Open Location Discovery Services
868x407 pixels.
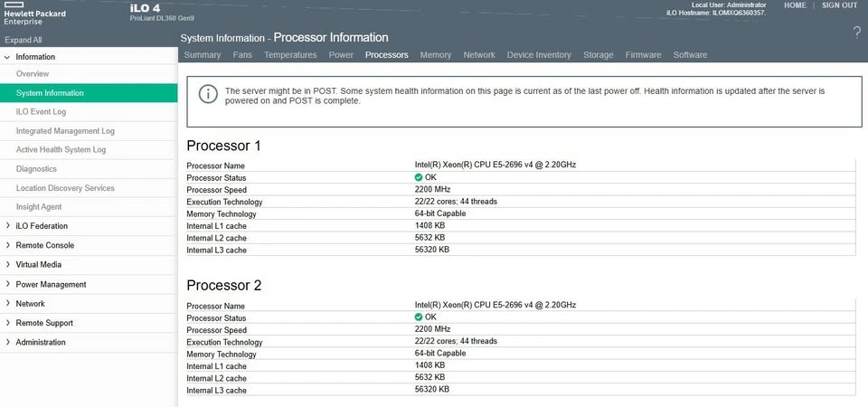65,188
